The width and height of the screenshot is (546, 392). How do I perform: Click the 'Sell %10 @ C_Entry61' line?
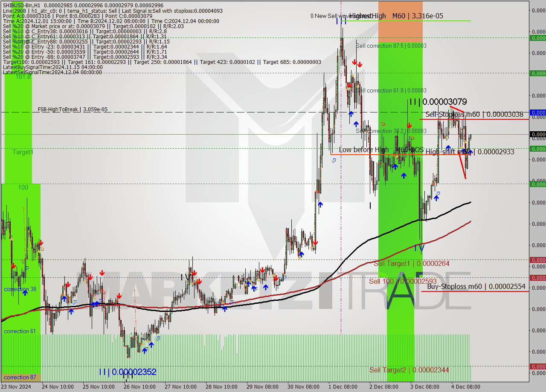84,36
